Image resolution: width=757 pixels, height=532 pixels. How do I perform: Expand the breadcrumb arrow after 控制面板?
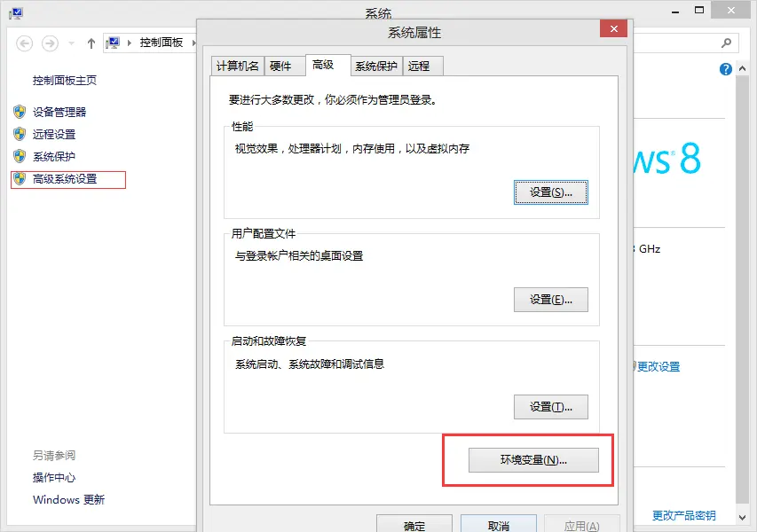(x=193, y=43)
